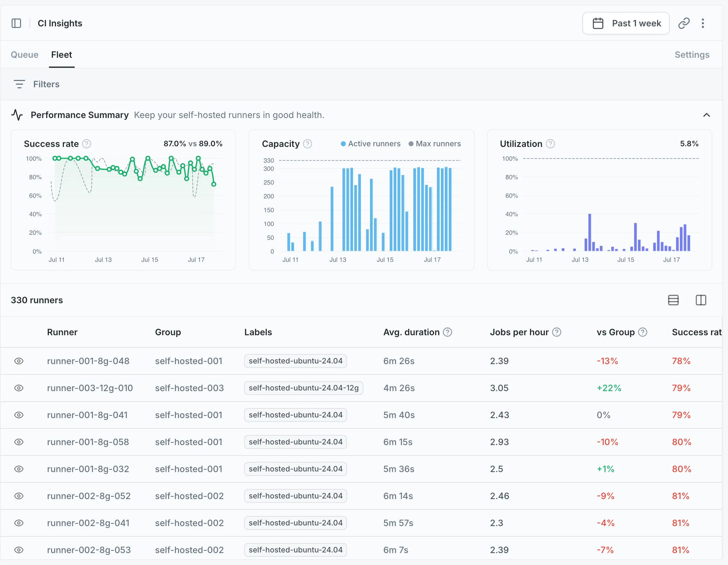This screenshot has width=728, height=565.
Task: Toggle visibility of runner-001-8g-032
Action: coord(19,469)
